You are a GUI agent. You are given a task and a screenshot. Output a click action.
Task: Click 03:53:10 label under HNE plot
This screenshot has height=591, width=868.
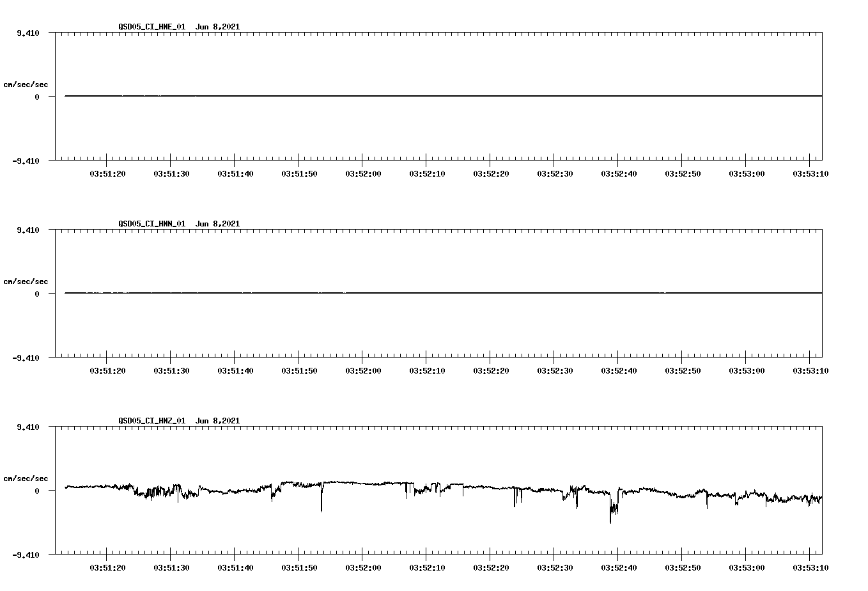point(810,173)
